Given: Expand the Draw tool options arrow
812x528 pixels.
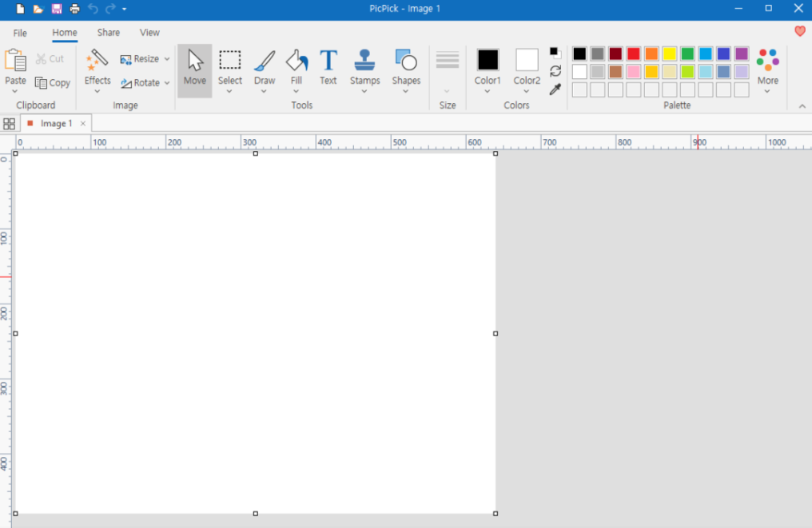Looking at the screenshot, I should tap(264, 92).
